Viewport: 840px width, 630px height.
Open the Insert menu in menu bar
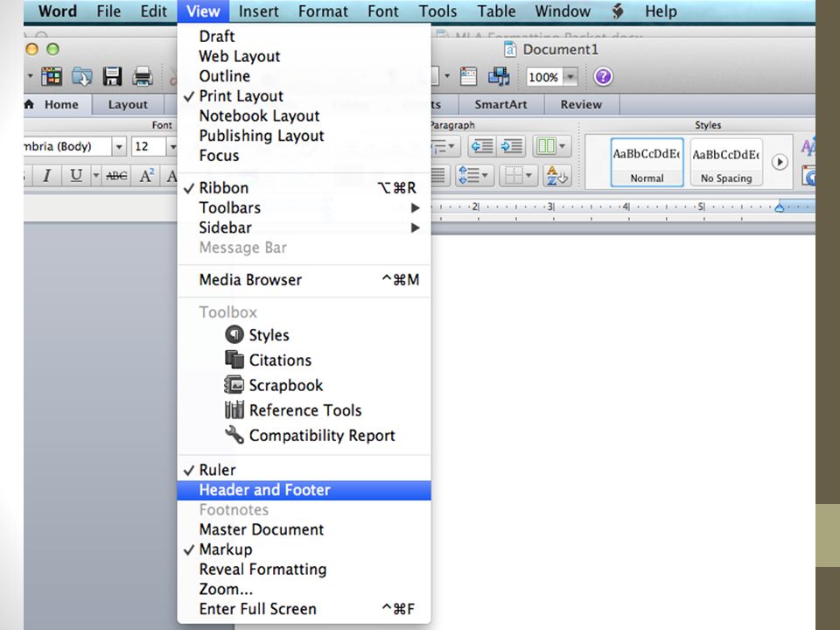tap(259, 10)
